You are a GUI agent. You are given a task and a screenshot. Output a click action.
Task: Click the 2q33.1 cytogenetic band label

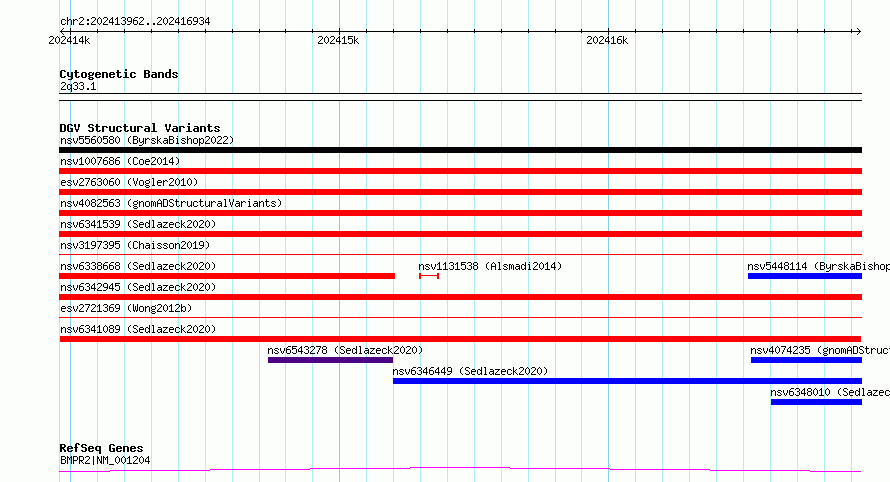point(78,86)
